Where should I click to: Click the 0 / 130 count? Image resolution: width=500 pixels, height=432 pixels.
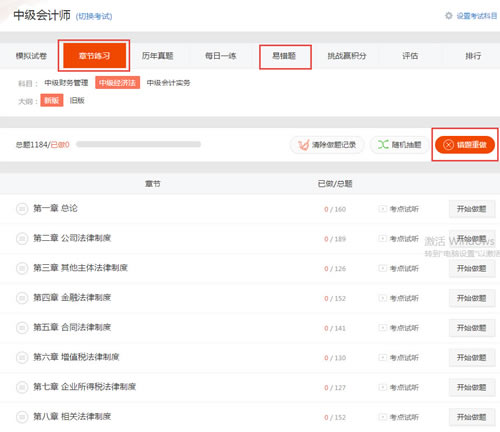coord(335,358)
